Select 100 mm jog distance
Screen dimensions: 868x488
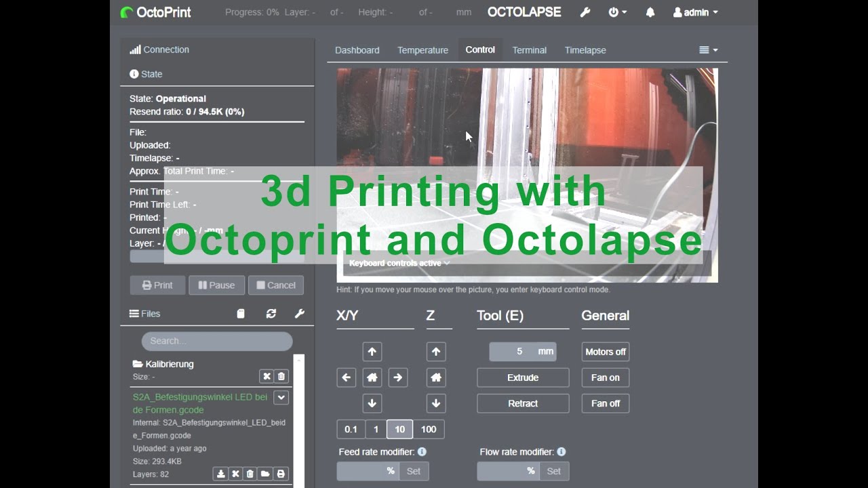point(429,429)
